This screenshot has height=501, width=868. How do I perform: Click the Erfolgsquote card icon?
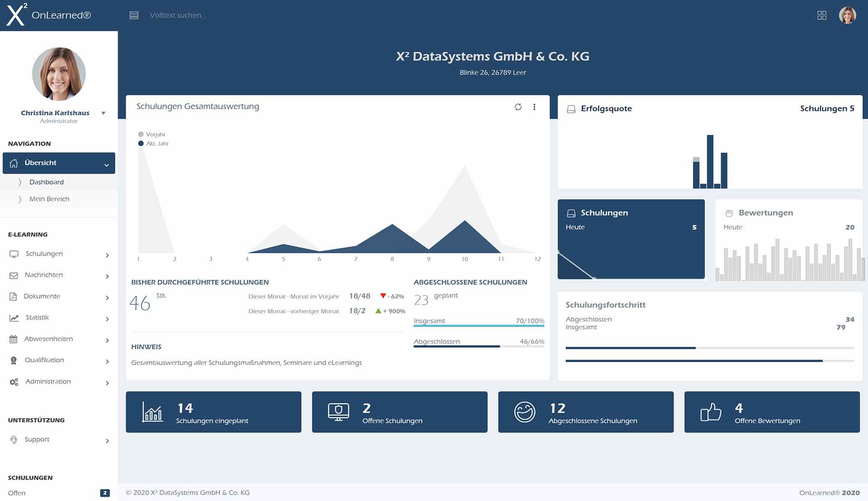571,109
